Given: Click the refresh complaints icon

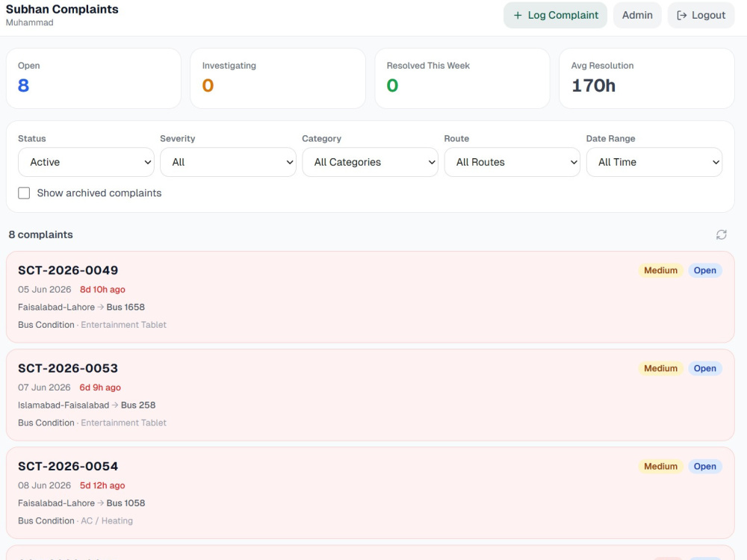Looking at the screenshot, I should [x=722, y=234].
